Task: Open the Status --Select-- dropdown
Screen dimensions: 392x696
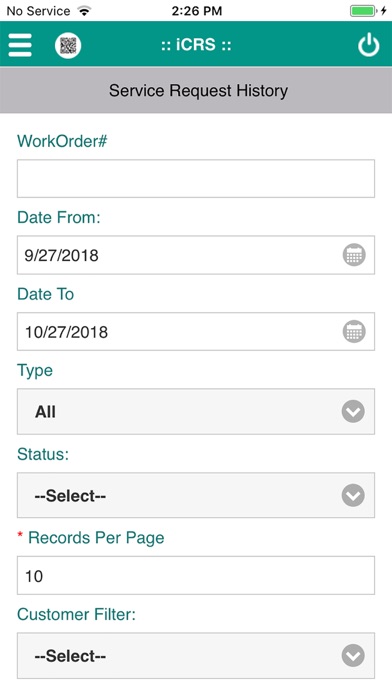Action: click(x=196, y=495)
